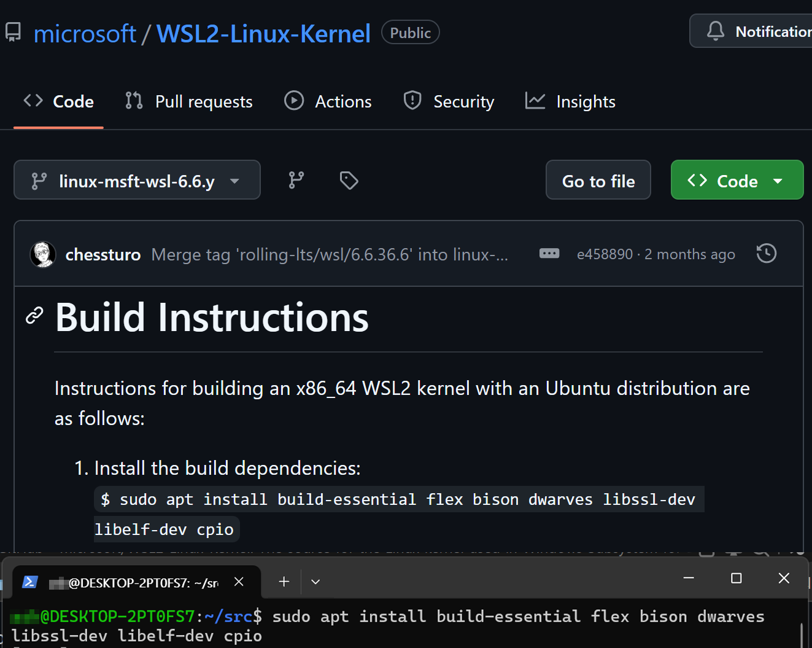Open the chessturo author link
Viewport: 812px width, 648px height.
click(103, 254)
